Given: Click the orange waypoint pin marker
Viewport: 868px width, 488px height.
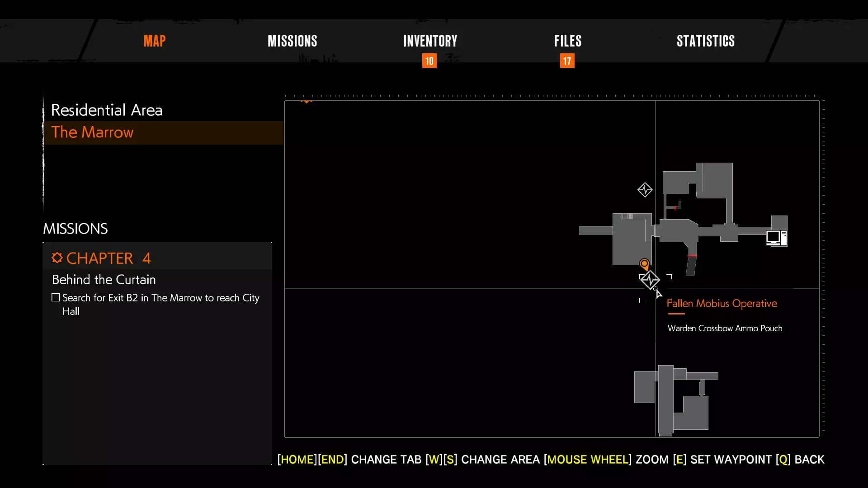Looking at the screenshot, I should tap(644, 264).
